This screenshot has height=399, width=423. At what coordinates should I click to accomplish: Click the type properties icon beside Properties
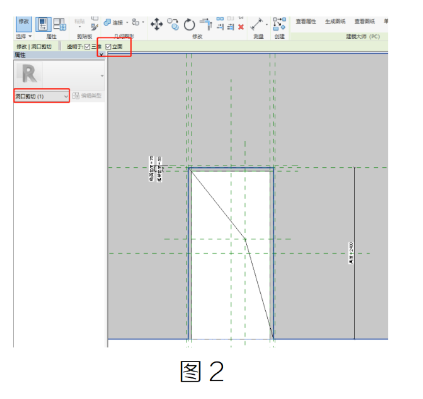(x=60, y=24)
